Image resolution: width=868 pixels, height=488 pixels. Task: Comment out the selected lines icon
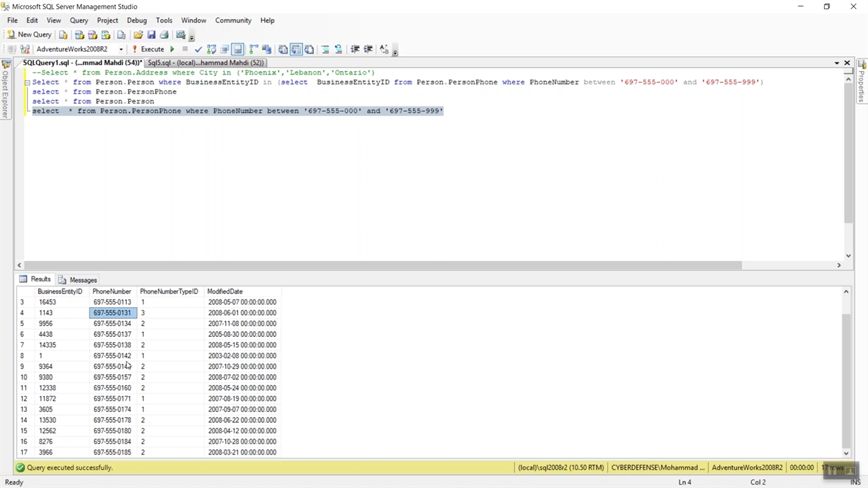tap(325, 49)
